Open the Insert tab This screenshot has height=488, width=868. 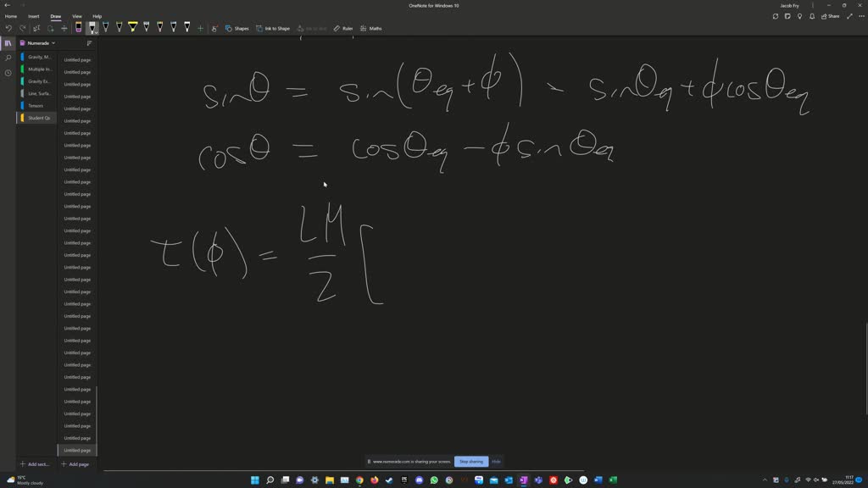[x=34, y=16]
